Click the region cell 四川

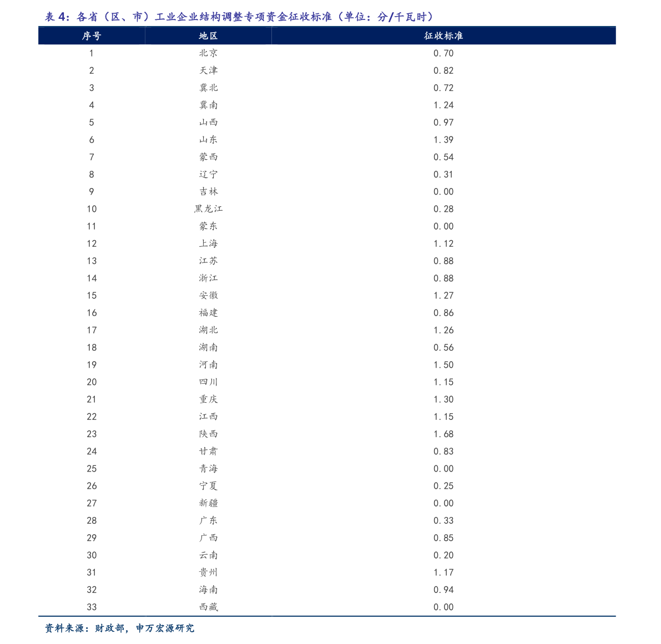(208, 382)
